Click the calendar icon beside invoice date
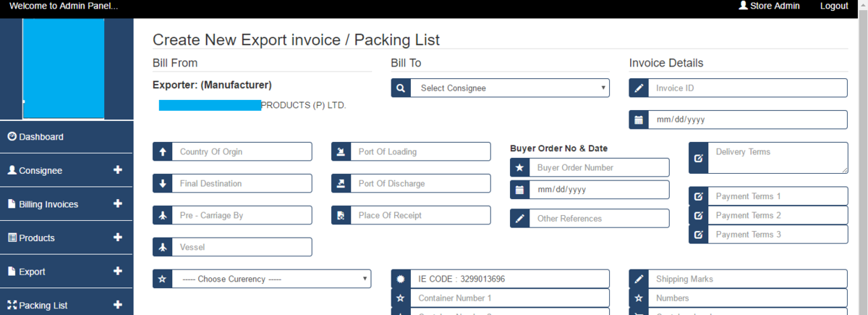The width and height of the screenshot is (868, 315). tap(639, 119)
